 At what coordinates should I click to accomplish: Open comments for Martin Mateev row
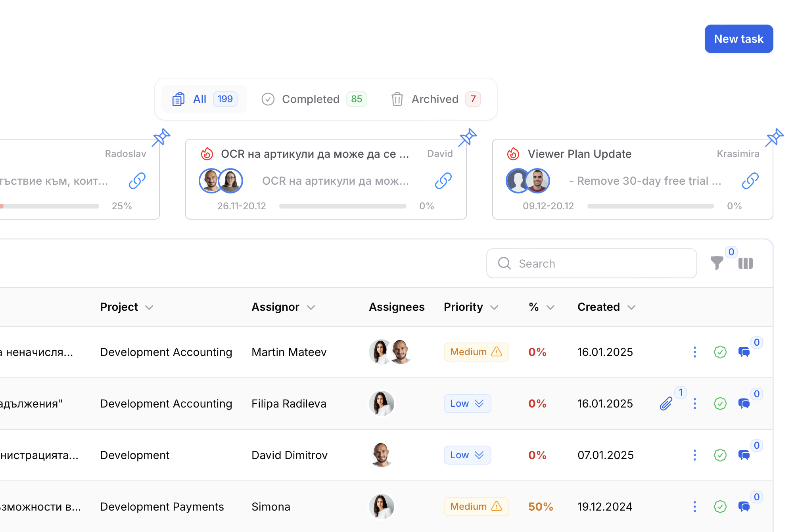744,352
